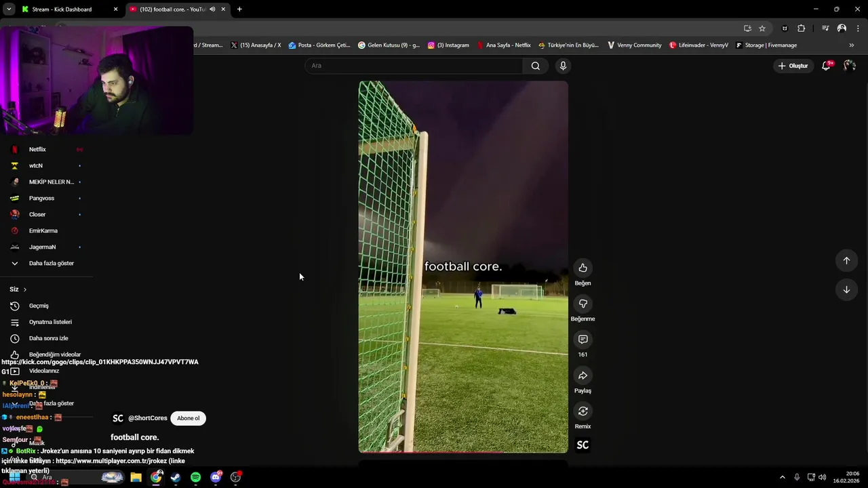
Task: Open the @ShortCores channel link
Action: click(x=147, y=418)
